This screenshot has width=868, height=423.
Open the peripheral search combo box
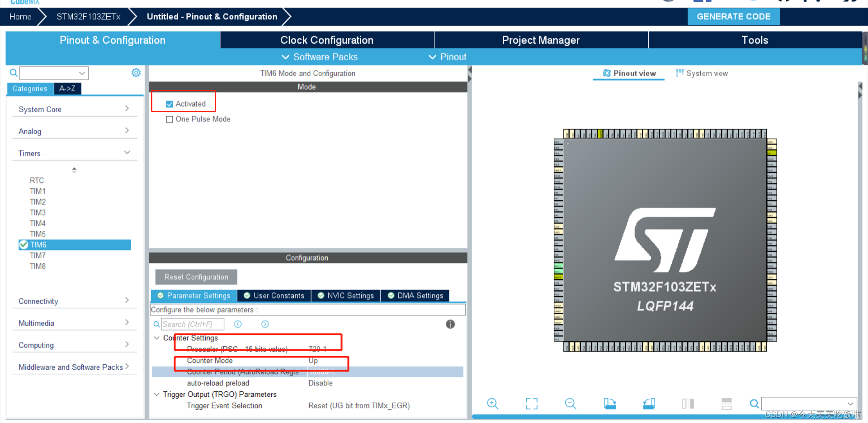tap(54, 73)
